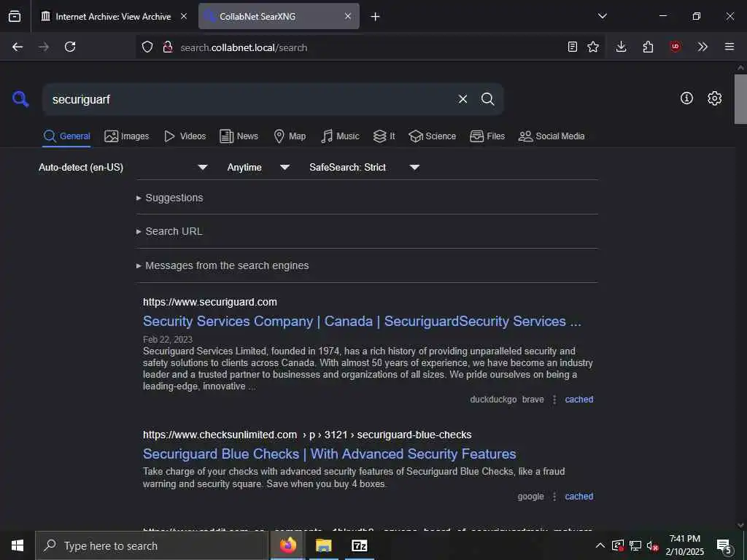Open tracking protection shield icon
The height and width of the screenshot is (560, 747).
[x=147, y=47]
